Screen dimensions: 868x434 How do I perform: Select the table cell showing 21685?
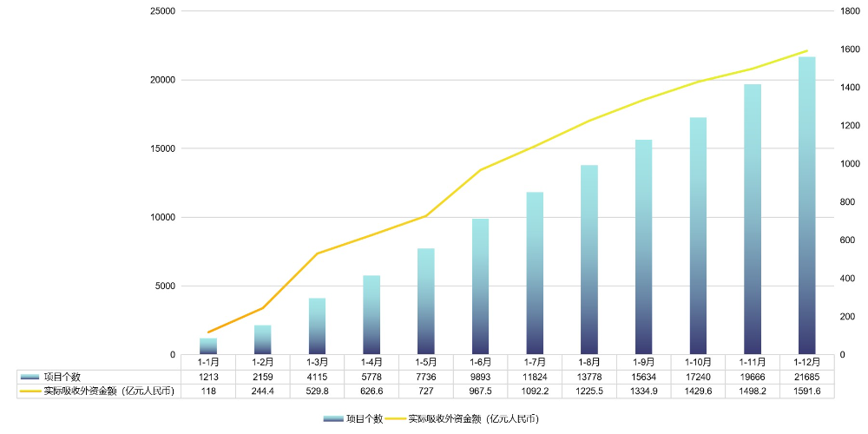[807, 377]
